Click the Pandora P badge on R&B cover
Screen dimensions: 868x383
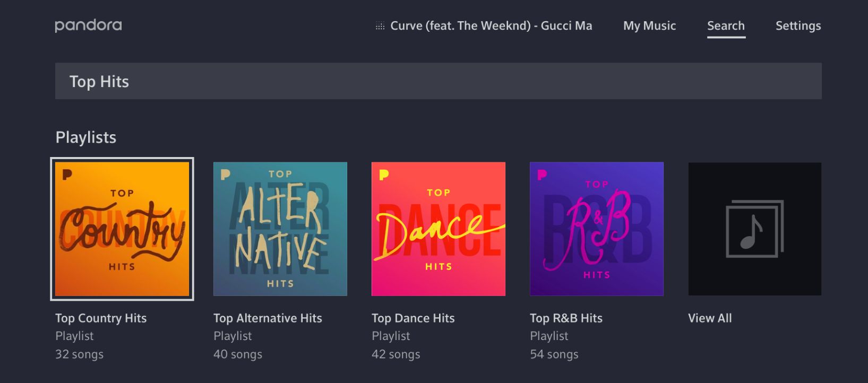coord(542,175)
